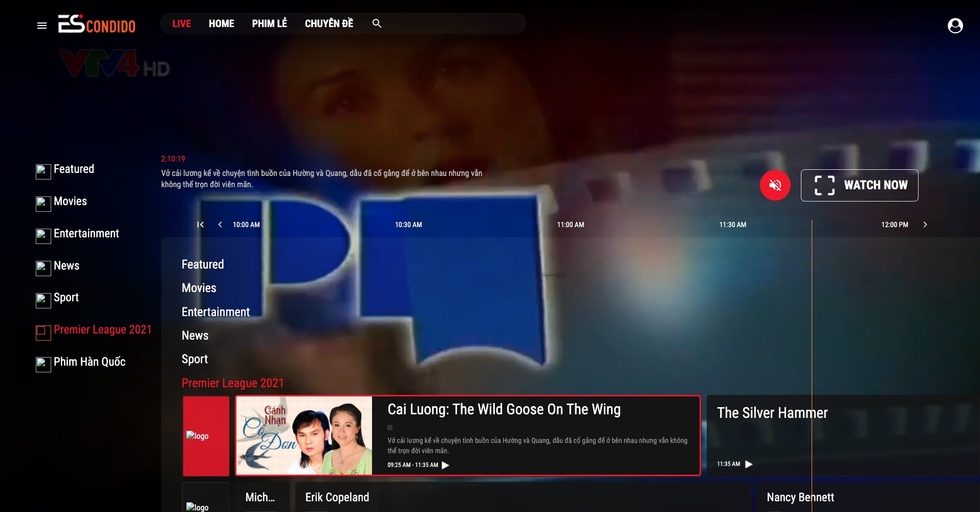The height and width of the screenshot is (512, 980).
Task: Select the 11:00 AM time marker
Action: (571, 225)
